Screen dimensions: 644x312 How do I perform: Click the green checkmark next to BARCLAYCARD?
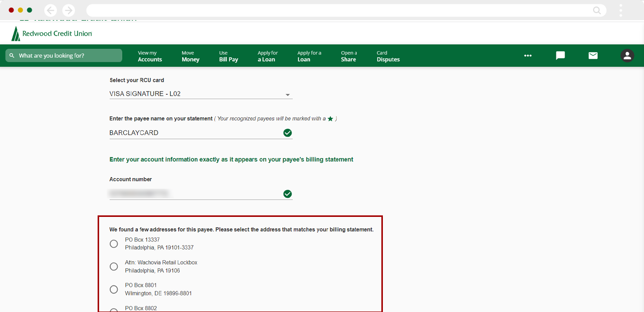pyautogui.click(x=287, y=133)
